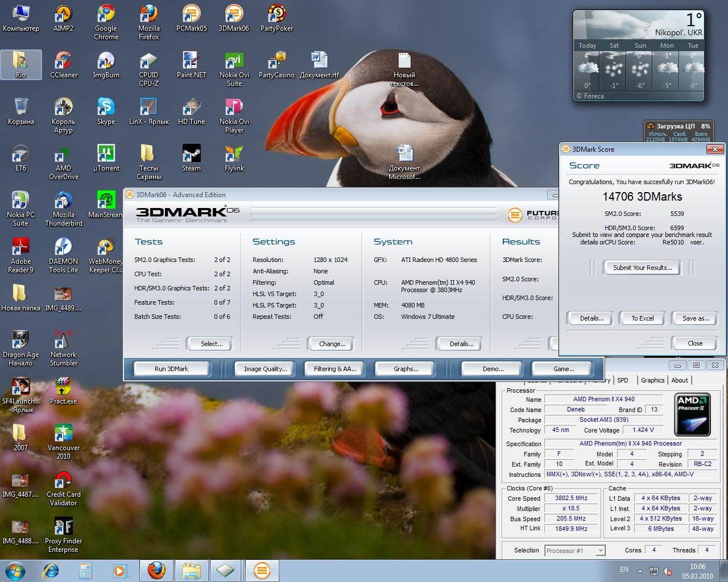The width and height of the screenshot is (728, 582).
Task: Click Save as in 3DMark Score
Action: click(x=696, y=318)
